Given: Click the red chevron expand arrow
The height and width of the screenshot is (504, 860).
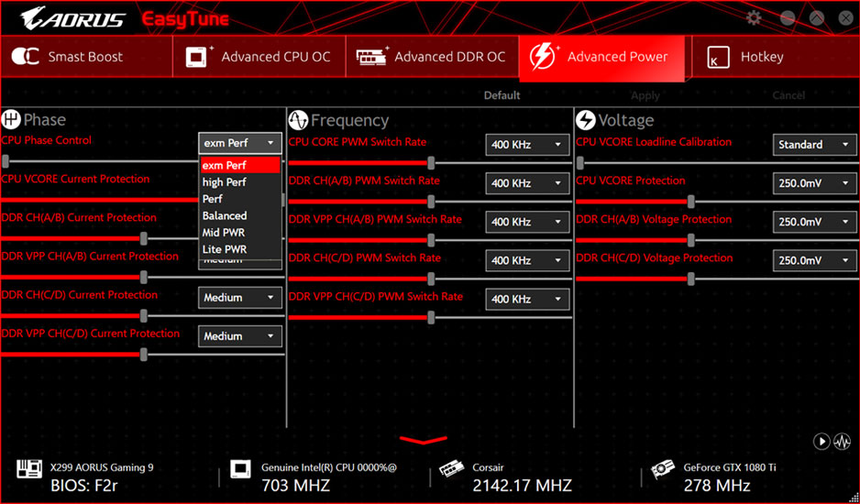Looking at the screenshot, I should coord(423,441).
